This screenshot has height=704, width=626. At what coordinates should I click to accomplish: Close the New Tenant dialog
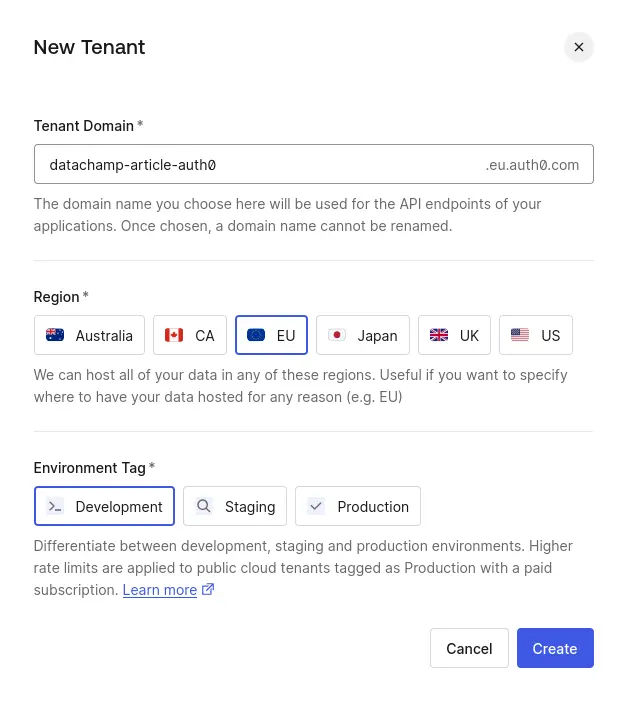pos(578,47)
